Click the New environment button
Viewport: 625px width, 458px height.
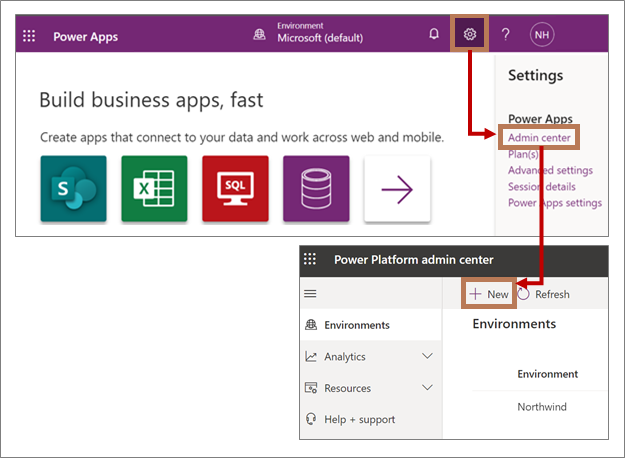[x=489, y=294]
